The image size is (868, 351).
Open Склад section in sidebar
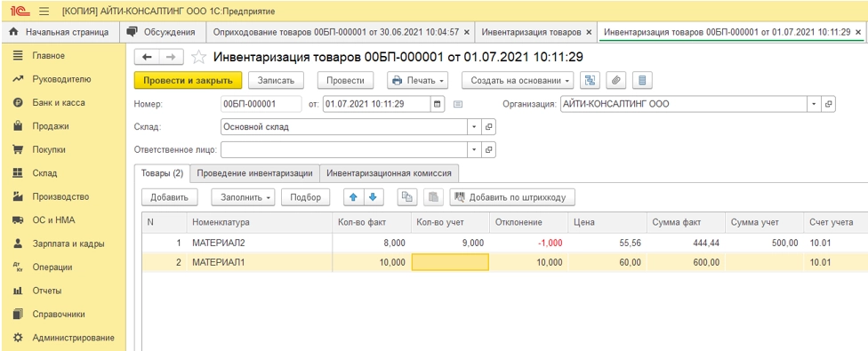(44, 173)
